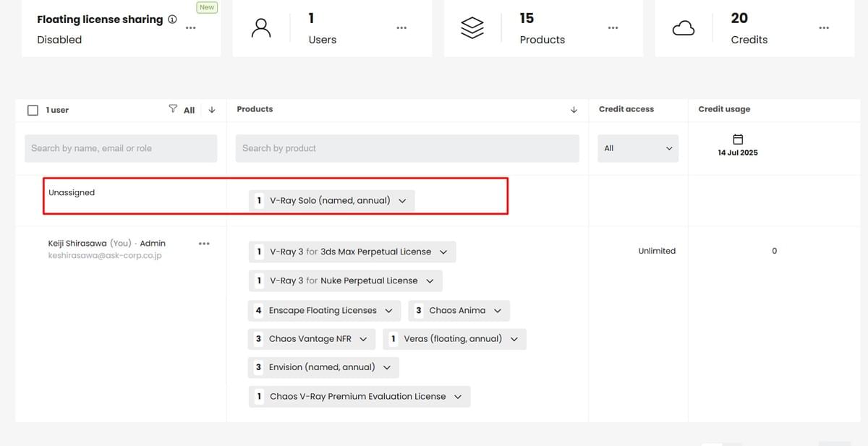Screen dimensions: 868x446
Task: Expand the Veras (floating, annual) dropdown
Action: pyautogui.click(x=514, y=339)
